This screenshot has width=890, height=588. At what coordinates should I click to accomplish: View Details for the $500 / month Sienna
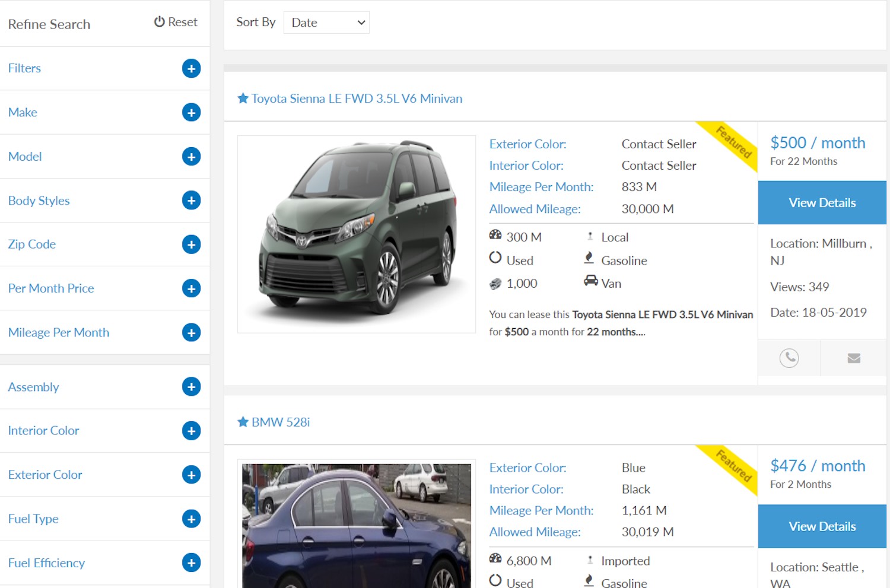[822, 203]
